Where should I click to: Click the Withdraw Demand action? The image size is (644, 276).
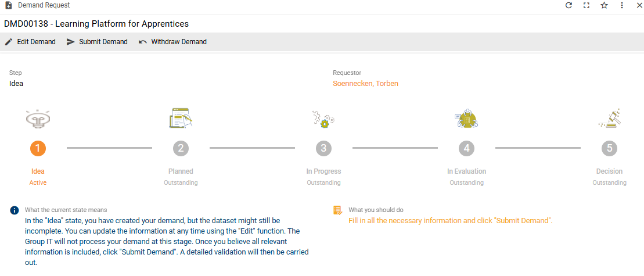(x=172, y=41)
